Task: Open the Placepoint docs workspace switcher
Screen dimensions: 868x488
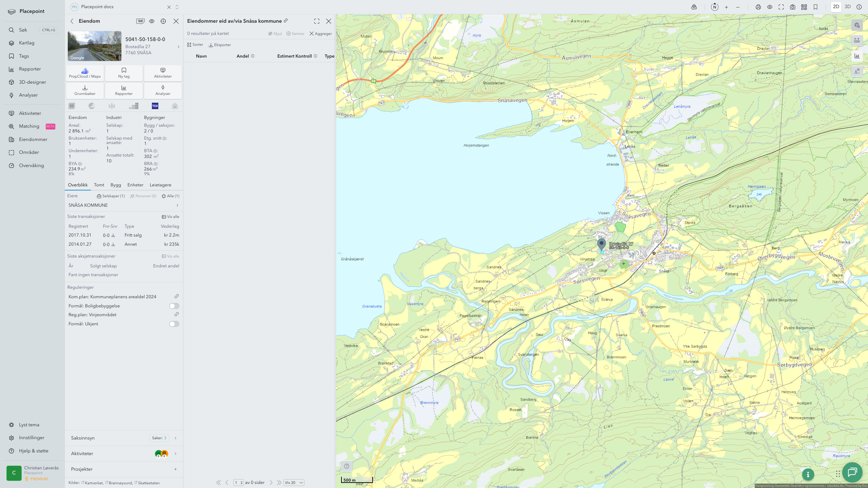Action: tap(177, 7)
